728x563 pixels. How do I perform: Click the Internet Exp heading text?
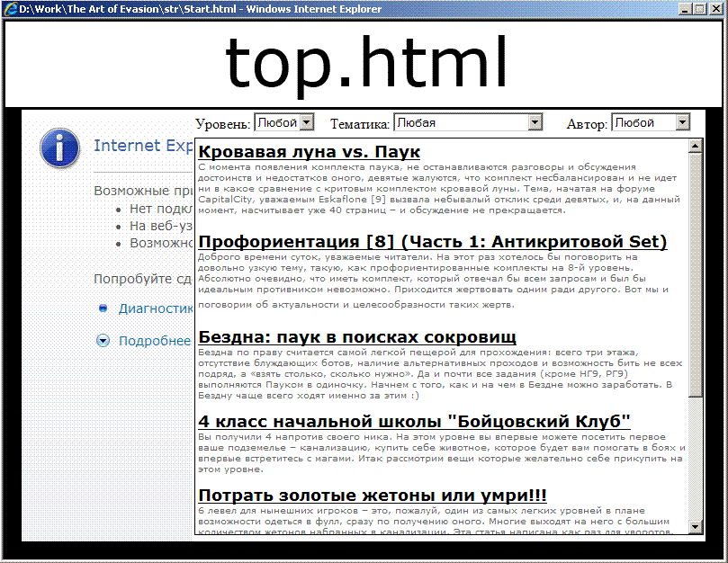click(143, 146)
